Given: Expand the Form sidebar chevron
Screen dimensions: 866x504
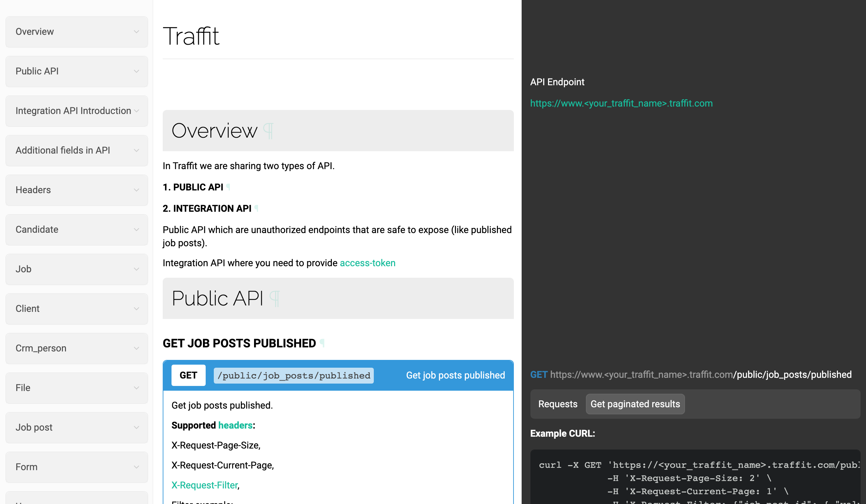Looking at the screenshot, I should pyautogui.click(x=136, y=467).
